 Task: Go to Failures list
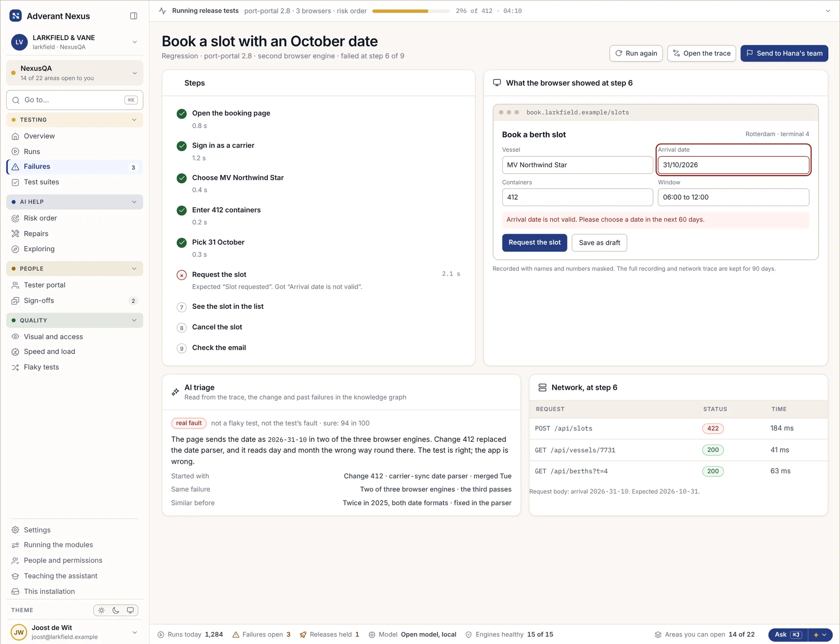[75, 167]
